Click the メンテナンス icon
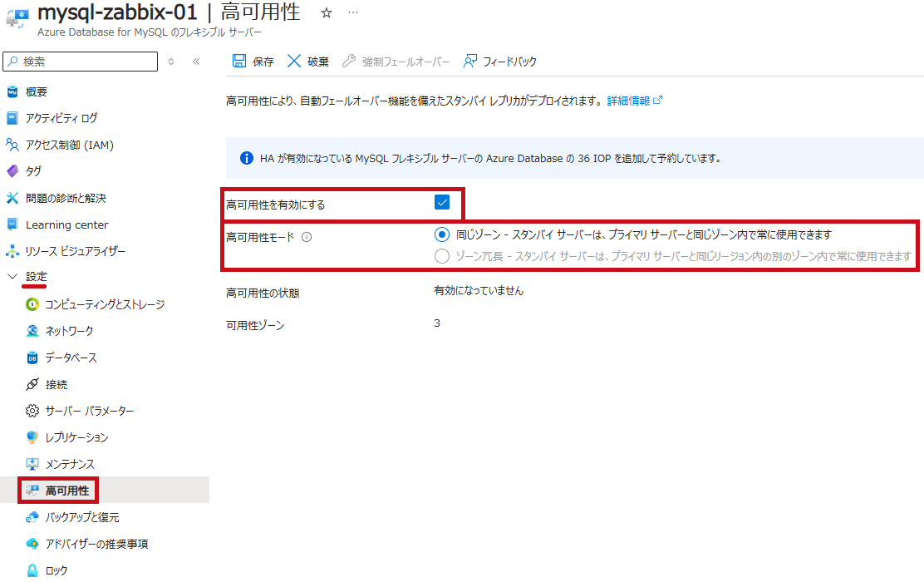 click(32, 464)
